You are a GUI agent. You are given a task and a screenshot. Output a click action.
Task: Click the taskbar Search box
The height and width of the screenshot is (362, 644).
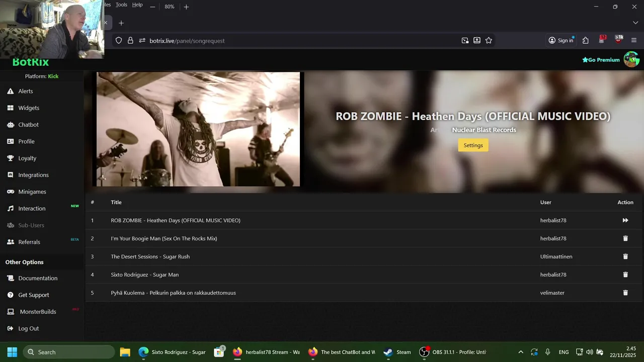68,352
